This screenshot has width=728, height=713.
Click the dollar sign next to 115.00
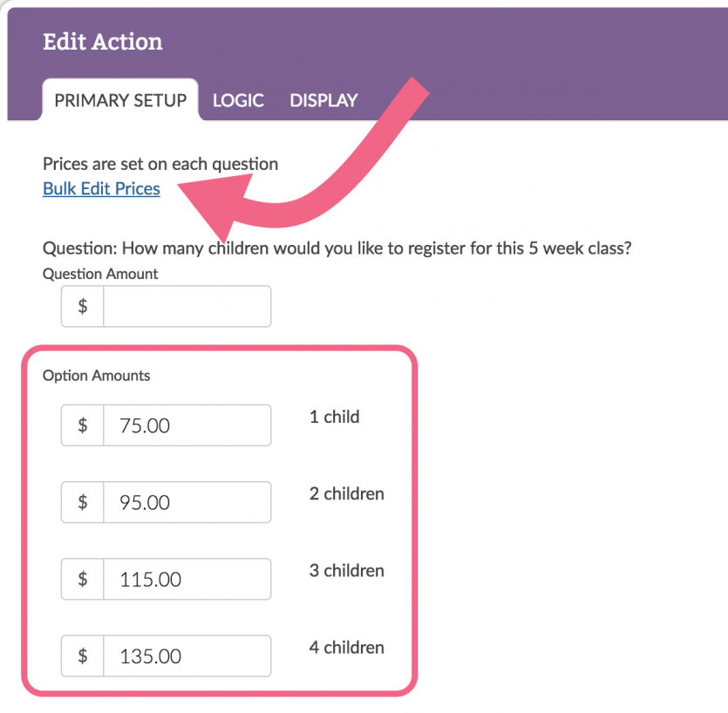pyautogui.click(x=81, y=579)
